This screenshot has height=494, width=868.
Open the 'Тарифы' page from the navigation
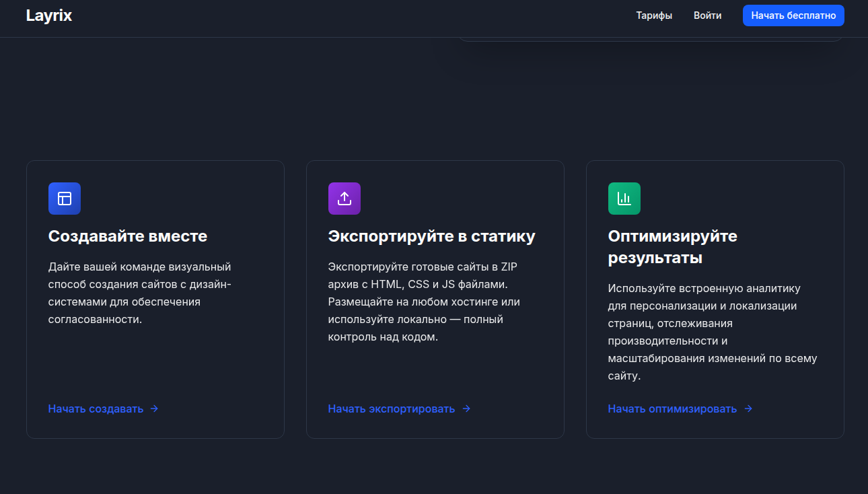(x=653, y=15)
